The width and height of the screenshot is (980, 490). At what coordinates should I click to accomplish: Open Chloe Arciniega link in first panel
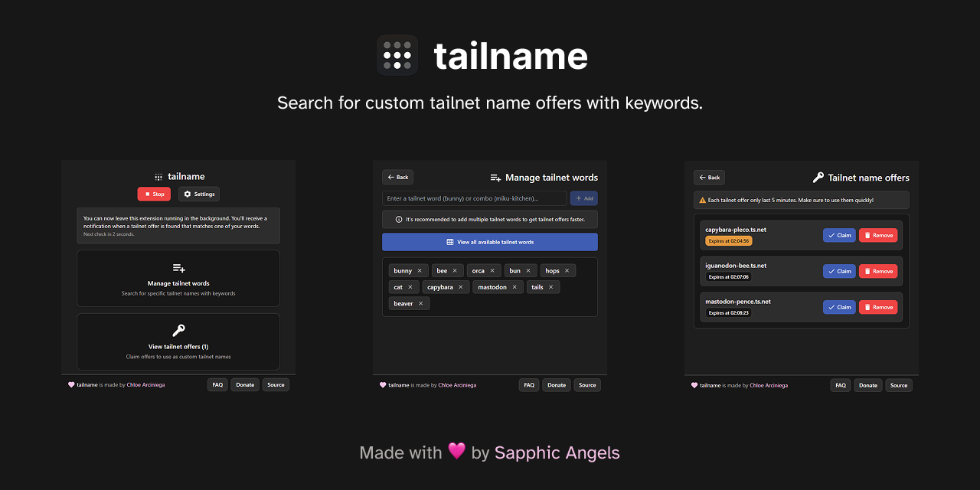[145, 385]
